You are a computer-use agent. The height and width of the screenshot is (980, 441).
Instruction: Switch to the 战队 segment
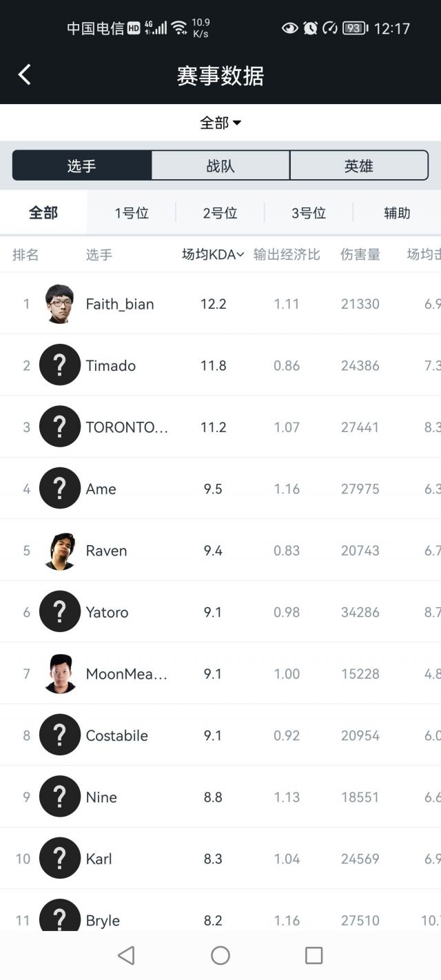[x=220, y=166]
